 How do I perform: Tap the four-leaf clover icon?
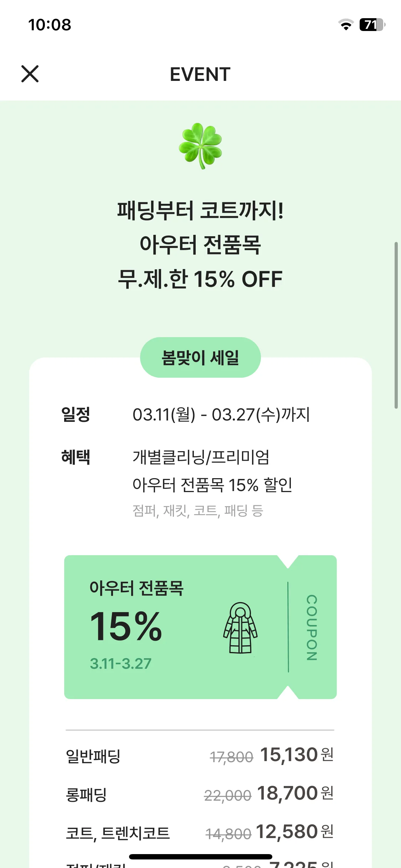pos(200,146)
